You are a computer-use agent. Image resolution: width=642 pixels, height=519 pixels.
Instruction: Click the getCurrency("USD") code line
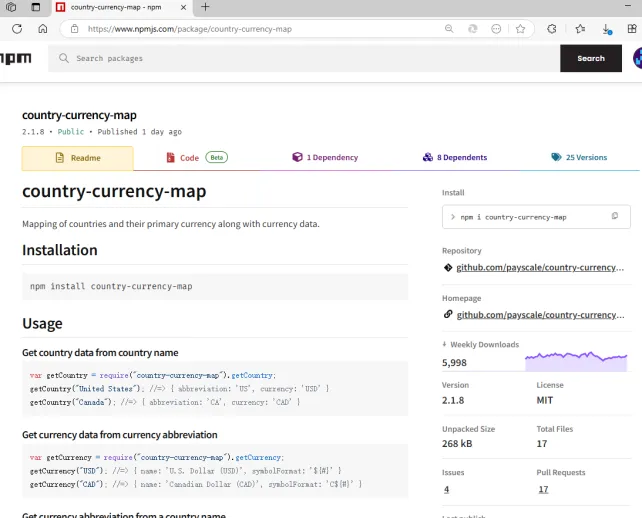tap(185, 471)
